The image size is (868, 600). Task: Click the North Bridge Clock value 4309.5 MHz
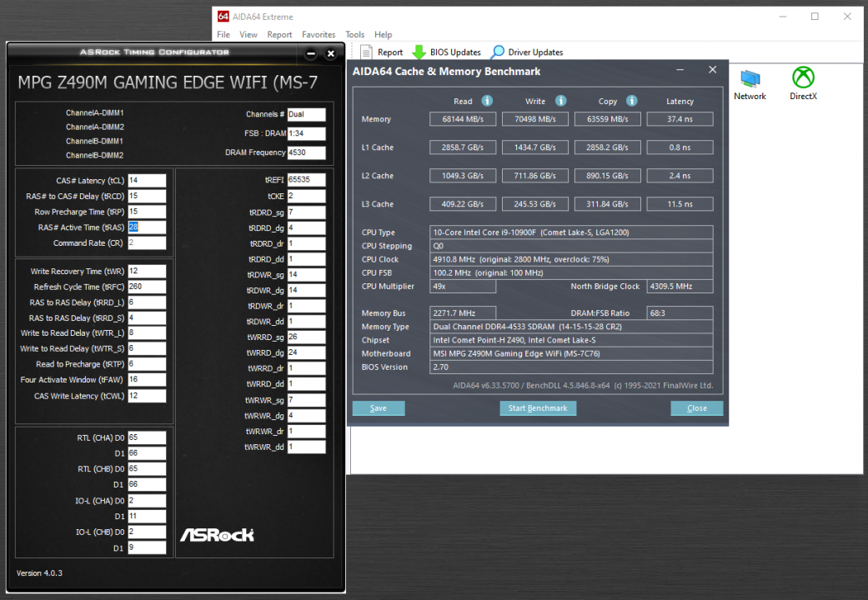pyautogui.click(x=680, y=286)
